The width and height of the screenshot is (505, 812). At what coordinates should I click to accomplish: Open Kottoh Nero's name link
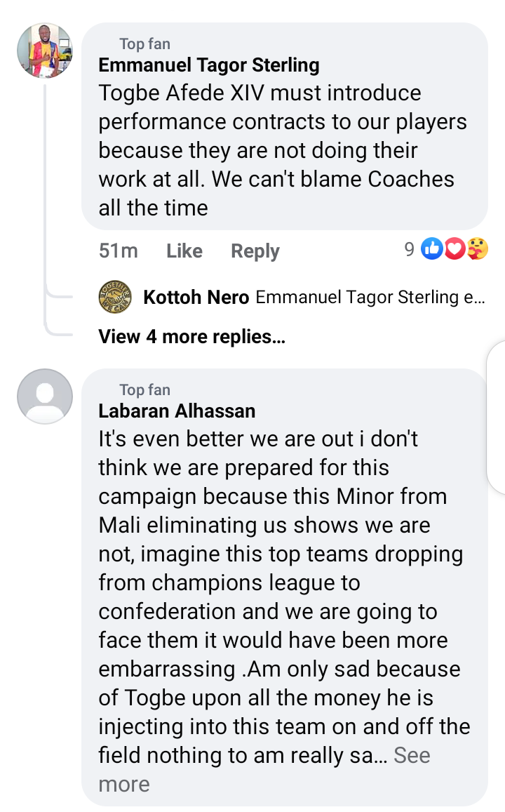tap(196, 297)
